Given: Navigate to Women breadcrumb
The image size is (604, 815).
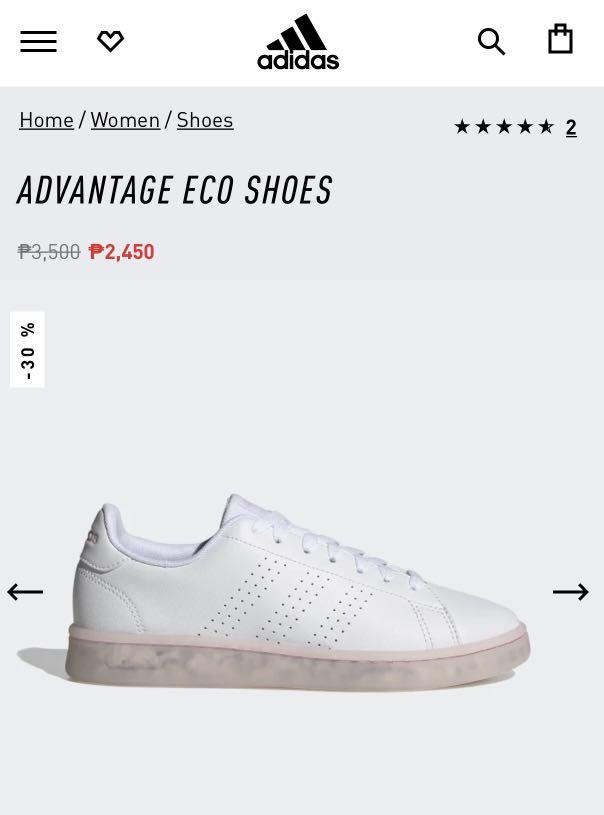Looking at the screenshot, I should 125,120.
